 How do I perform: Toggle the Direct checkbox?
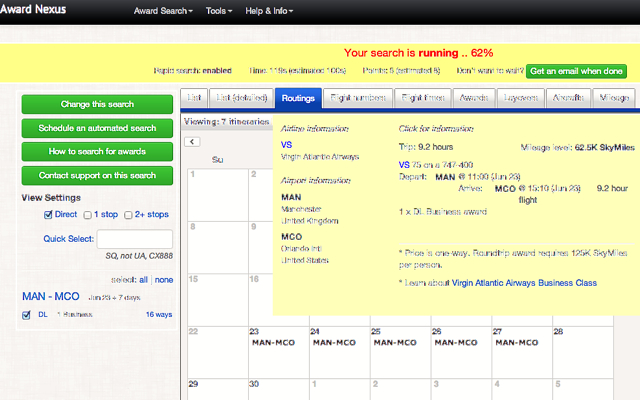tap(48, 215)
